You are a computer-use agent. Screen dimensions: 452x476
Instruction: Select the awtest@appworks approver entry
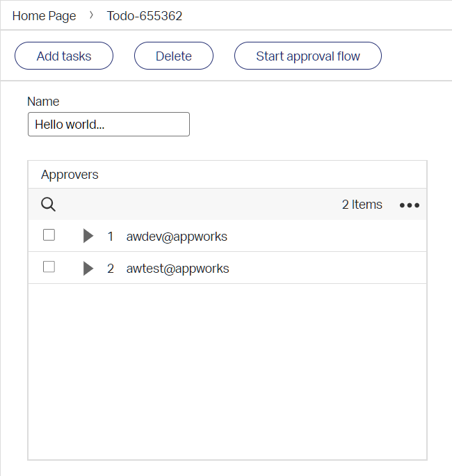coord(177,269)
